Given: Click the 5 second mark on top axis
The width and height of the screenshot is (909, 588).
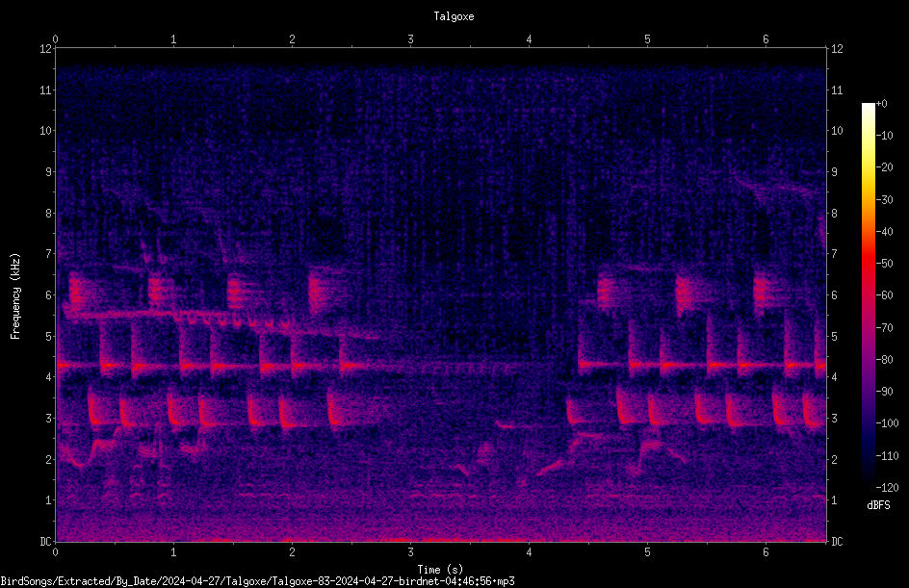Looking at the screenshot, I should [x=647, y=39].
